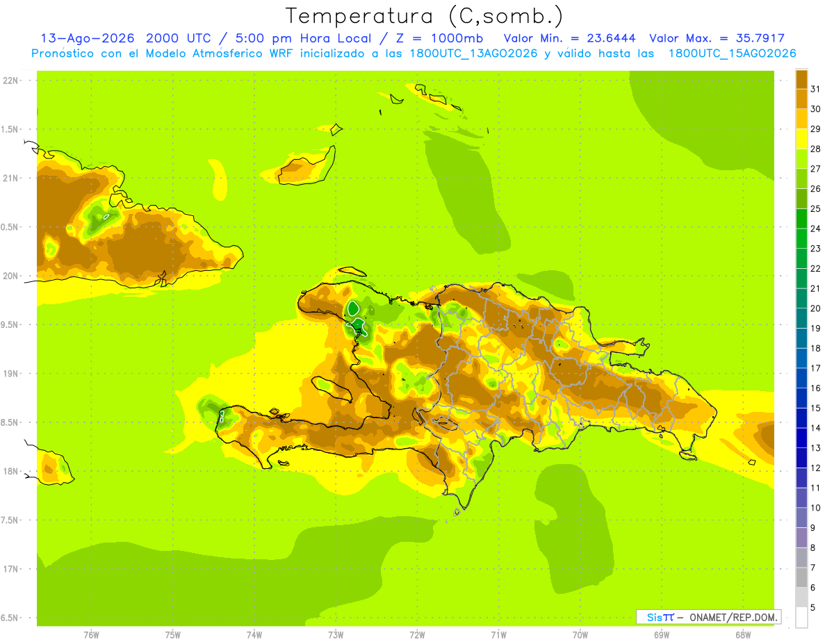
Task: Click the 17N latitude axis label
Action: 11,569
